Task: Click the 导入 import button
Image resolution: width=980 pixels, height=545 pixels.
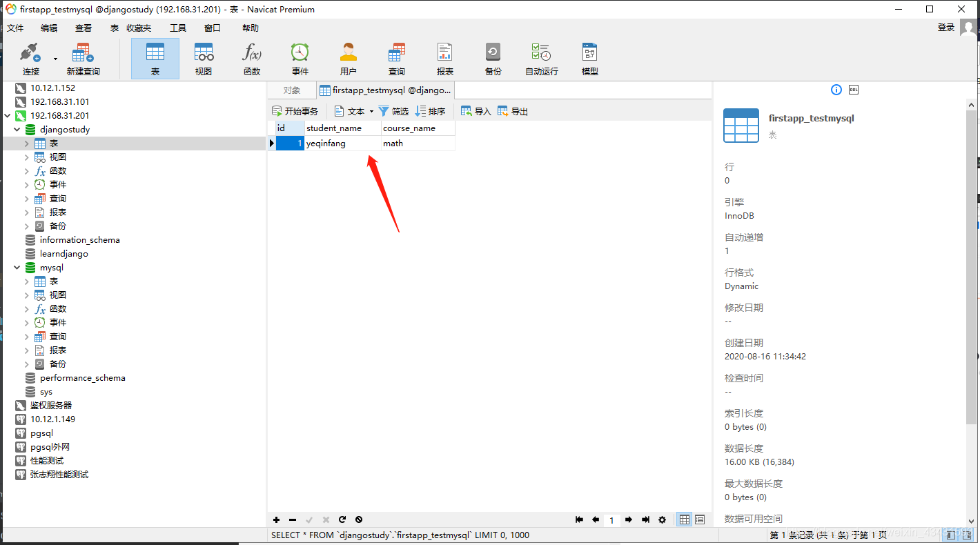Action: pos(476,111)
